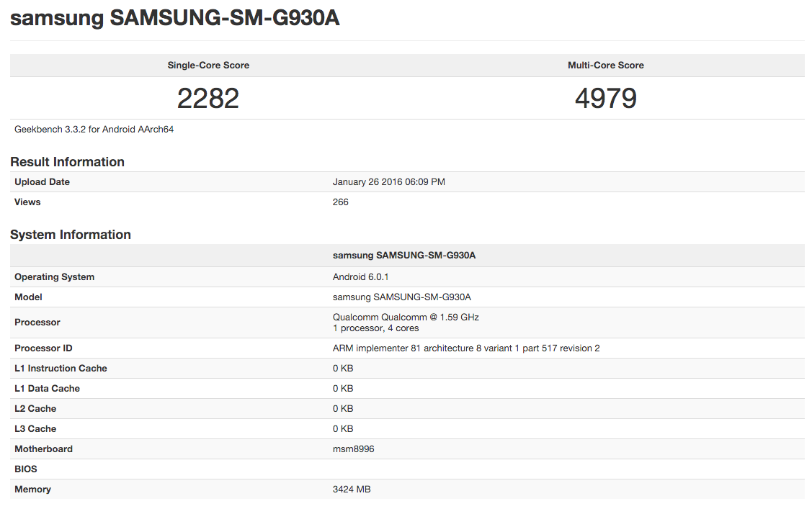Select the single-core score value 2282

point(208,98)
